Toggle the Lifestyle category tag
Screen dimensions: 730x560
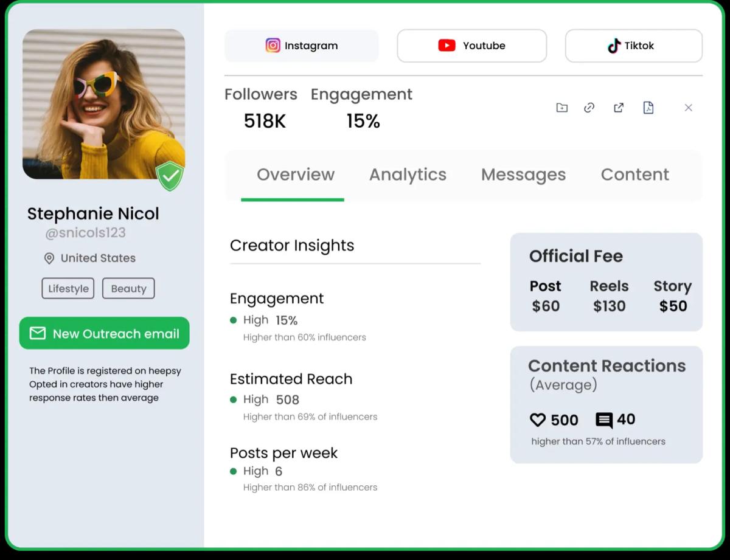tap(68, 288)
